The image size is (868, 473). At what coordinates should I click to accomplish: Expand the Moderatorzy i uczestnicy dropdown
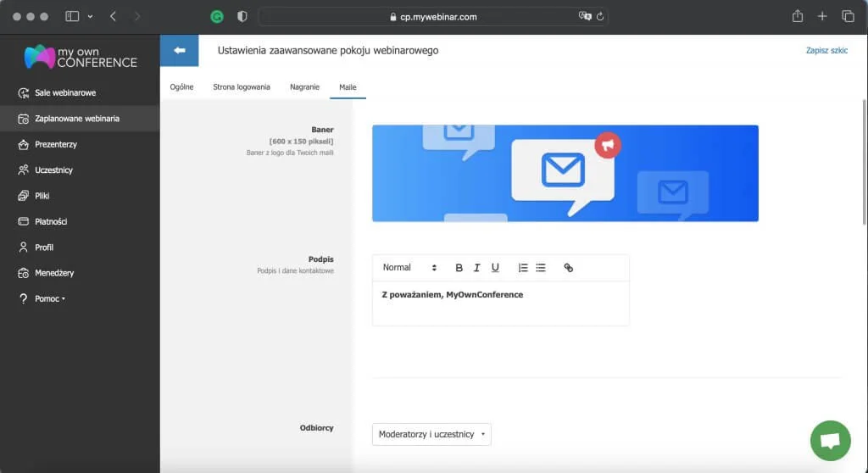pyautogui.click(x=431, y=434)
